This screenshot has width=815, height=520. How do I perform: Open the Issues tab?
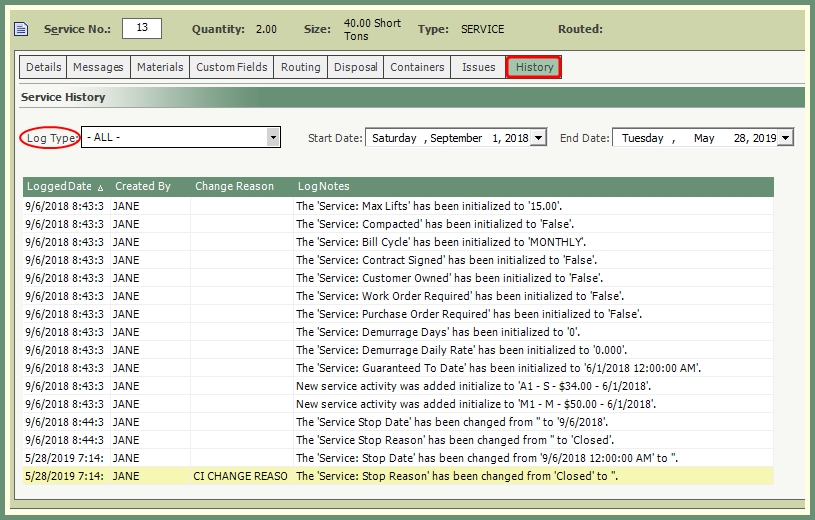tap(478, 67)
